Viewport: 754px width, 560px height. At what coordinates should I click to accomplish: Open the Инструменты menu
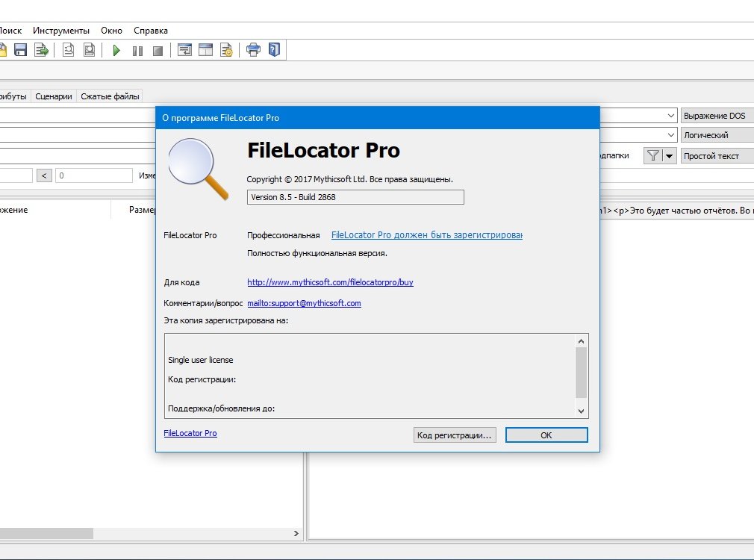click(61, 31)
